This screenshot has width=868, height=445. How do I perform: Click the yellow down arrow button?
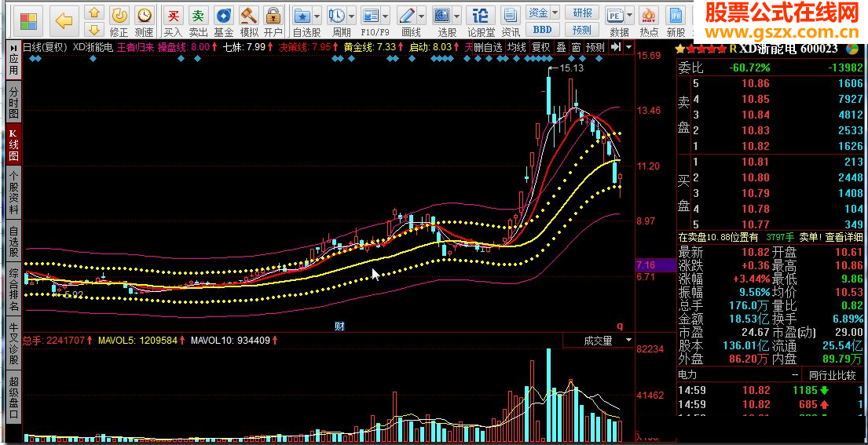click(x=95, y=30)
